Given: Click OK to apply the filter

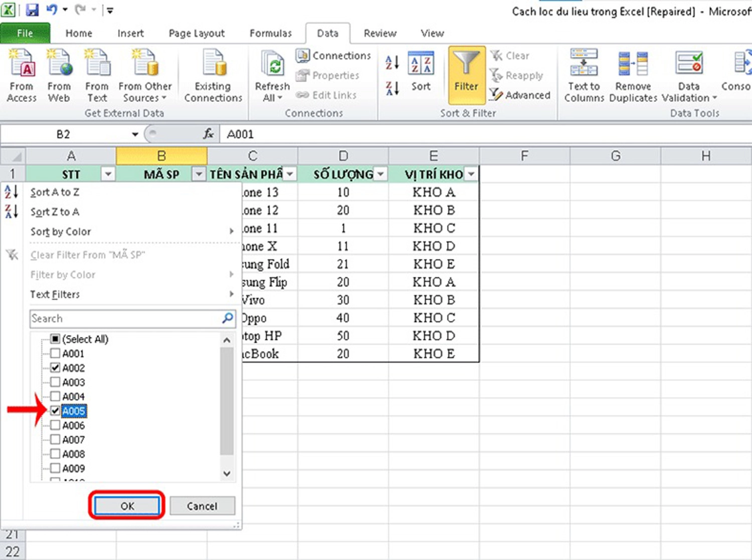Looking at the screenshot, I should 127,506.
